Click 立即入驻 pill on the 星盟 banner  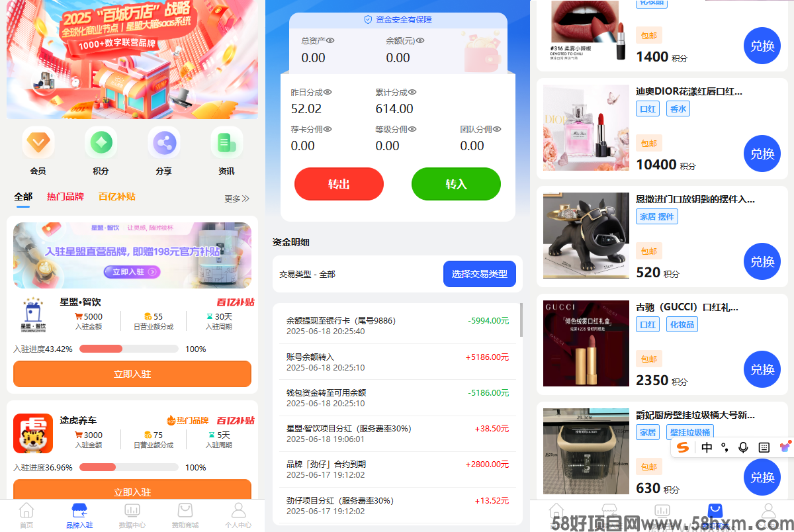132,272
